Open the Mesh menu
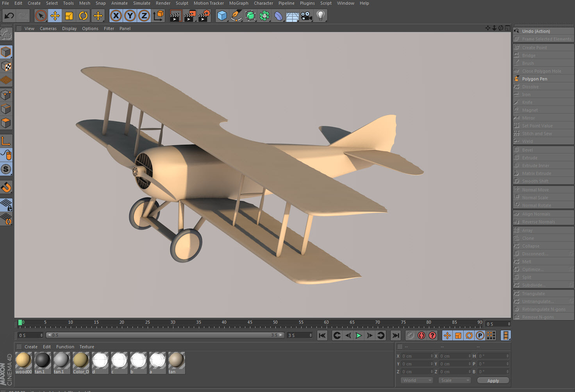Viewport: 575px width, 392px height. tap(84, 3)
